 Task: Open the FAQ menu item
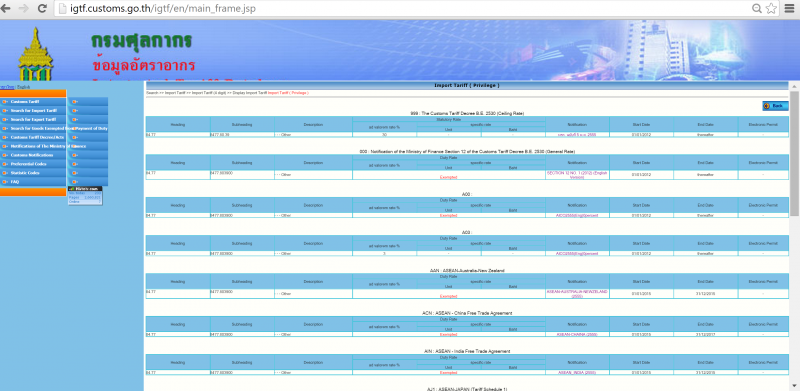33,182
